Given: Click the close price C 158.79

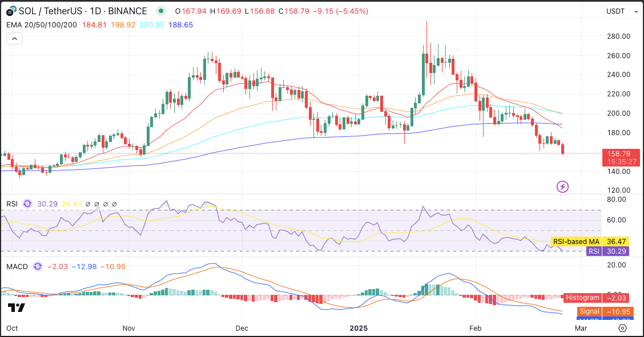Looking at the screenshot, I should (x=293, y=11).
